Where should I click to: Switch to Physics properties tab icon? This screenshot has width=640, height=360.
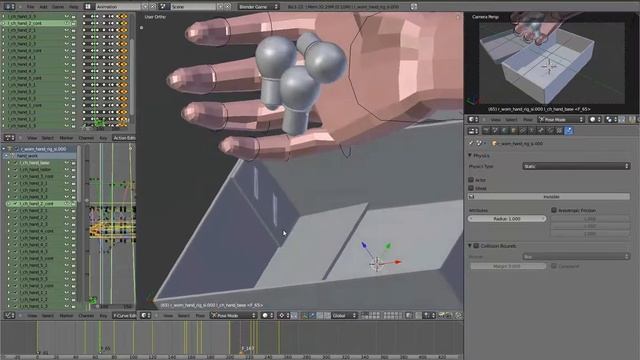coord(569,131)
